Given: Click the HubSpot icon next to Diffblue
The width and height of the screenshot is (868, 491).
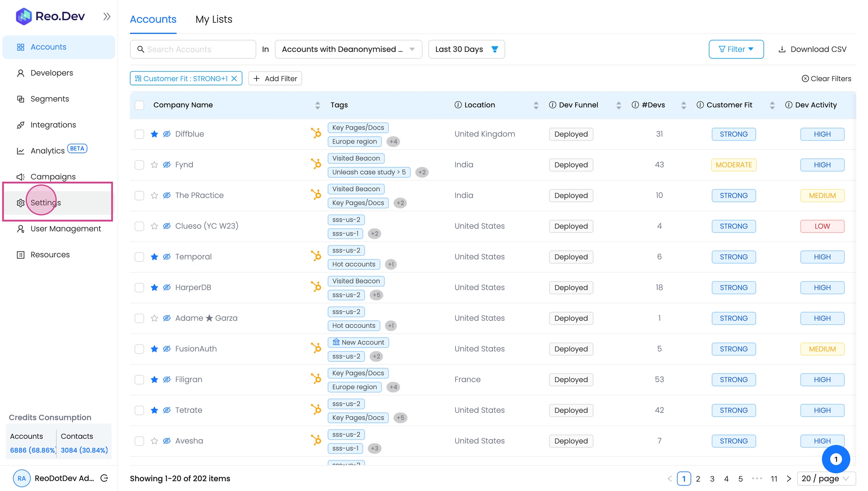Looking at the screenshot, I should click(x=316, y=134).
